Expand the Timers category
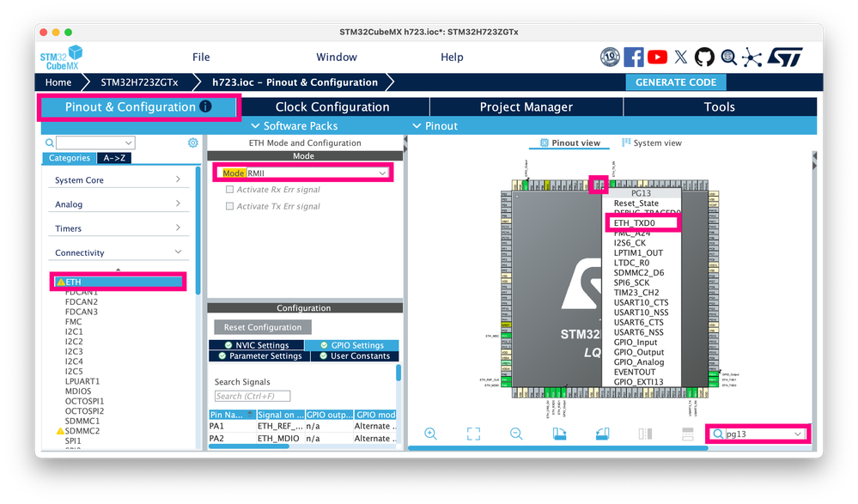The image size is (858, 504). click(119, 228)
